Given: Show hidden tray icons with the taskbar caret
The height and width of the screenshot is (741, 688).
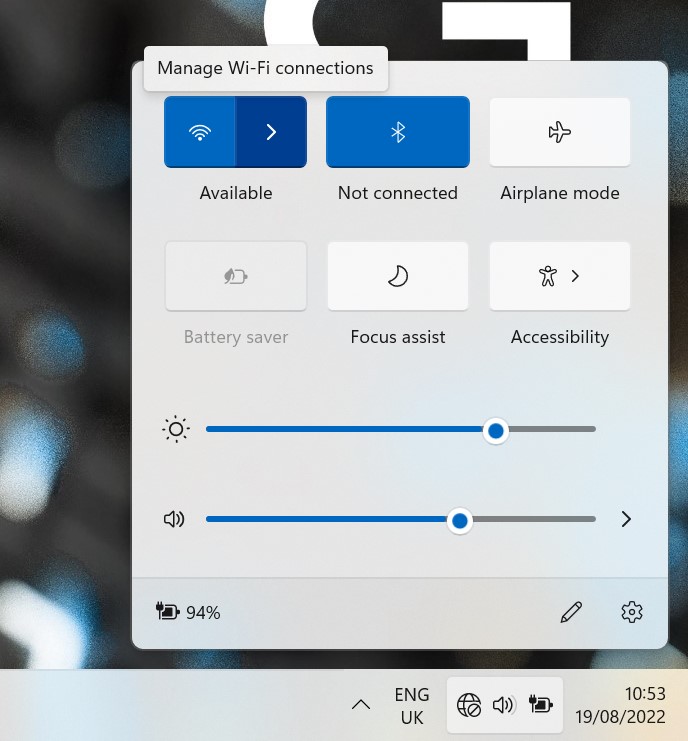Looking at the screenshot, I should click(x=361, y=705).
